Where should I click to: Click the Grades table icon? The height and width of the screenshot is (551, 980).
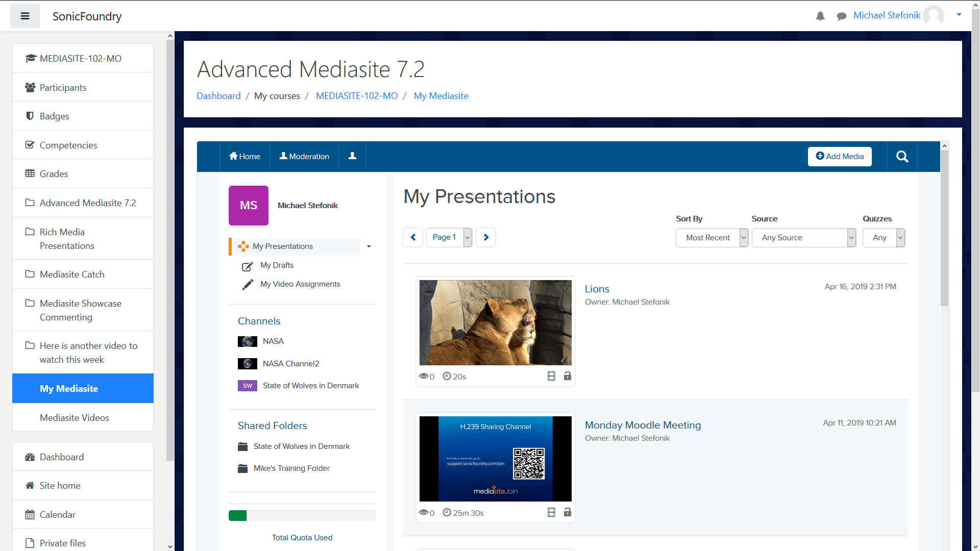[x=30, y=173]
